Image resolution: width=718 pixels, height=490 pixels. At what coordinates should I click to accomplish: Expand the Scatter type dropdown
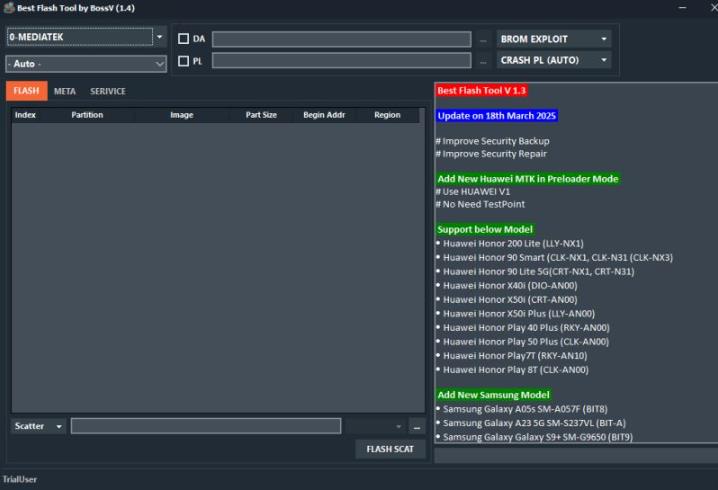[x=38, y=426]
